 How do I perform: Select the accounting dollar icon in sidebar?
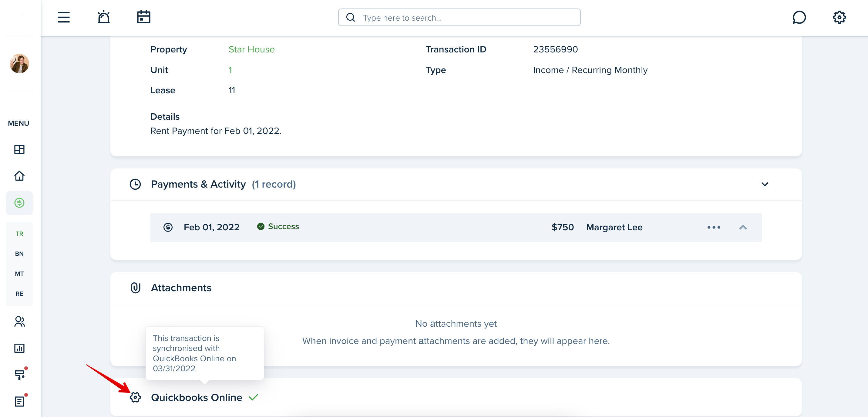19,203
